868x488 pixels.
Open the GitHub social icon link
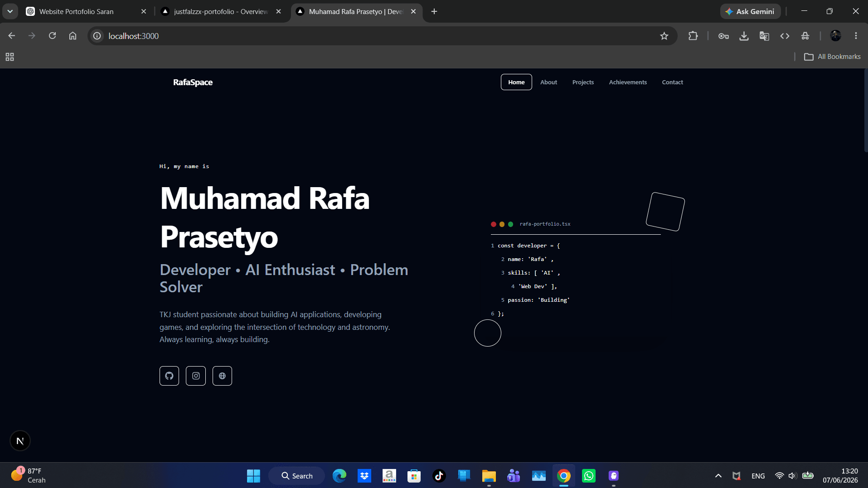[x=169, y=376]
